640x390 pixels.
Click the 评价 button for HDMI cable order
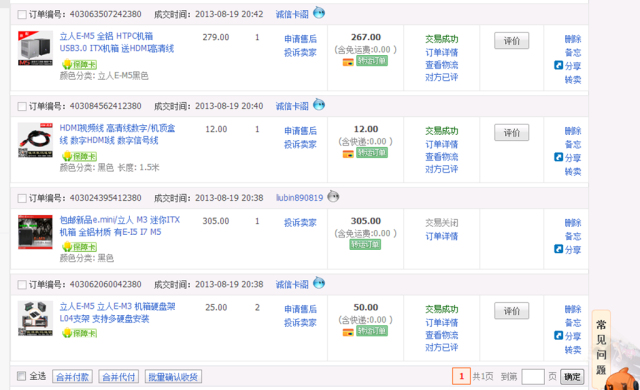pyautogui.click(x=511, y=133)
